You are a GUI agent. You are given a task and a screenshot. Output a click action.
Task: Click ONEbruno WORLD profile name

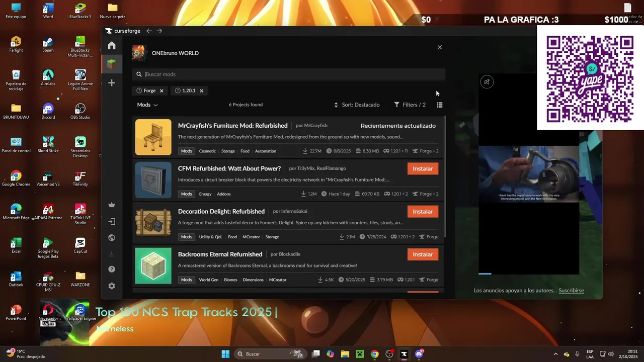[x=175, y=53]
